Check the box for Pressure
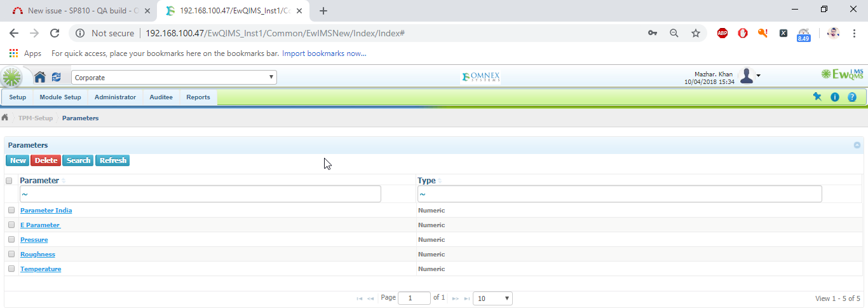The width and height of the screenshot is (868, 308). [11, 239]
